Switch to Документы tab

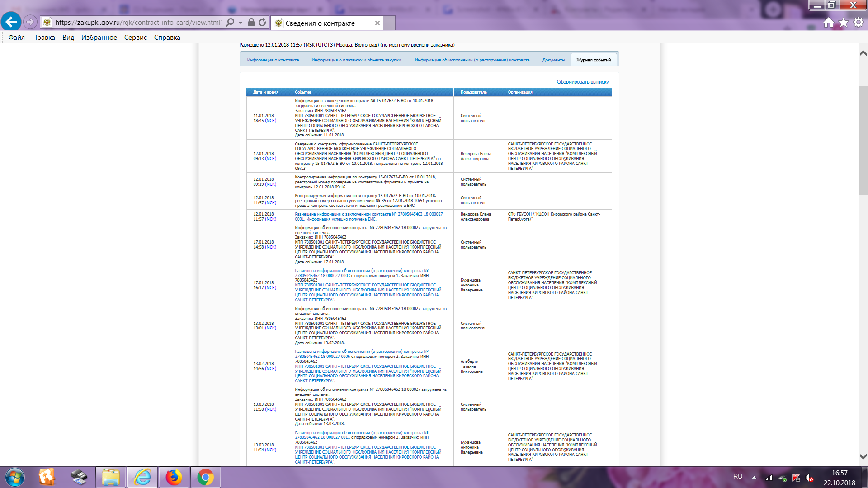click(554, 60)
